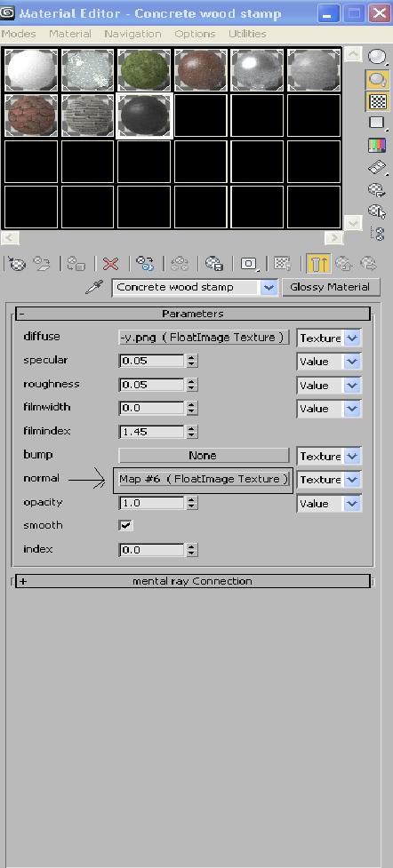Click the Go to Parent icon
The width and height of the screenshot is (393, 868).
[x=343, y=263]
